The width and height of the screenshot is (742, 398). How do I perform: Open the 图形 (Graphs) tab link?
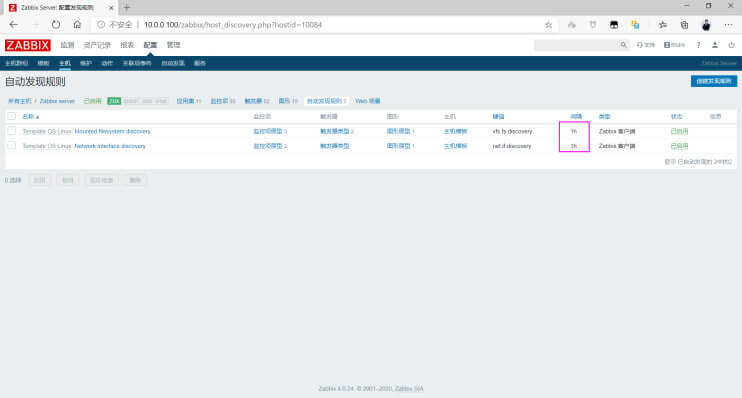tap(284, 101)
